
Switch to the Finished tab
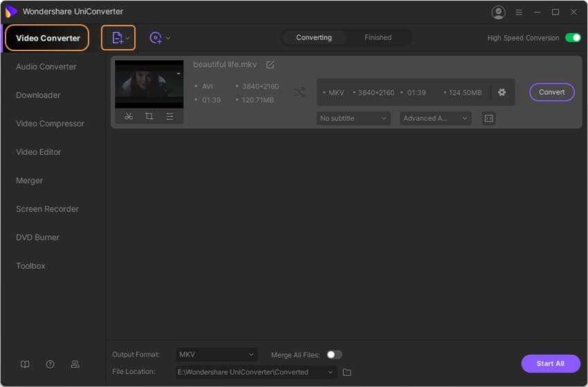tap(378, 37)
